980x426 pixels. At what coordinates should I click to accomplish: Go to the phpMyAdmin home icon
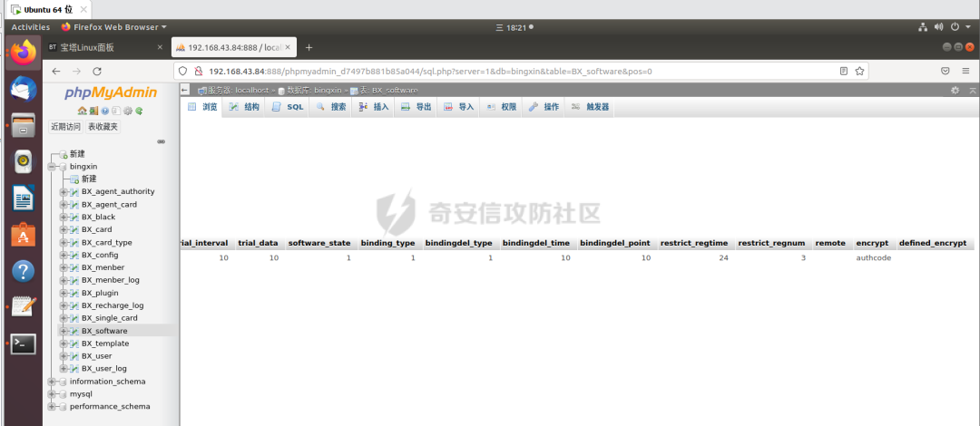pyautogui.click(x=82, y=111)
